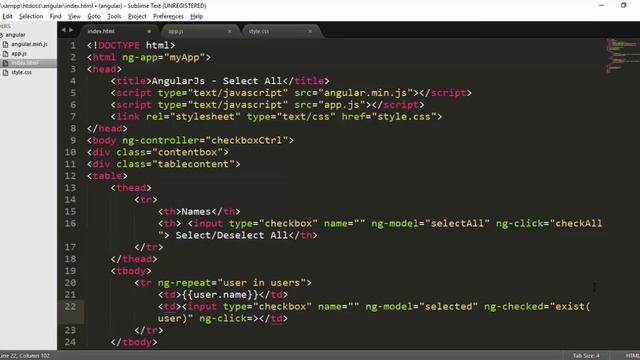Minimize the Sublime Text window
This screenshot has width=640, height=360.
[x=601, y=5]
